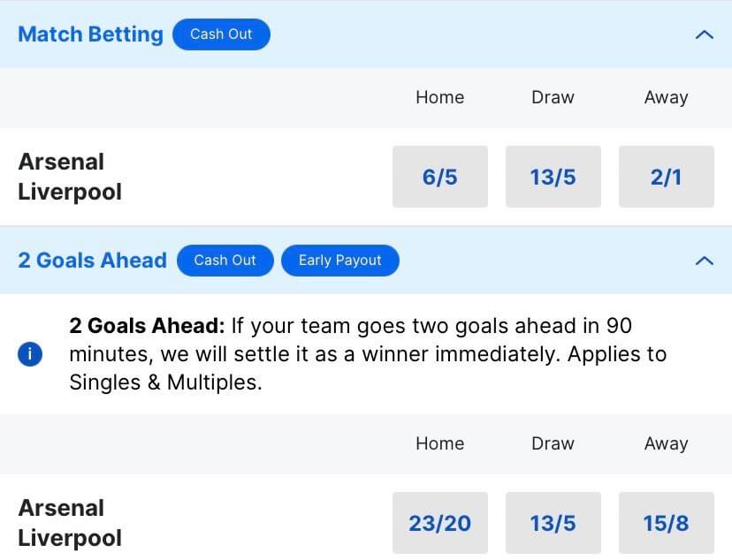Collapse the Match Betting section chevron
This screenshot has height=560, width=732.
(704, 35)
